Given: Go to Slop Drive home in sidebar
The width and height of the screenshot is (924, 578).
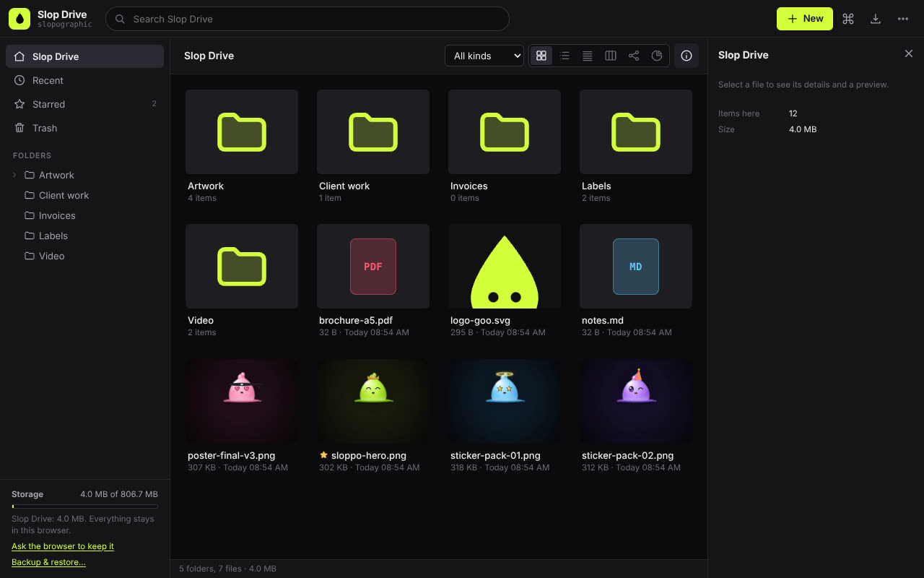Looking at the screenshot, I should point(84,56).
